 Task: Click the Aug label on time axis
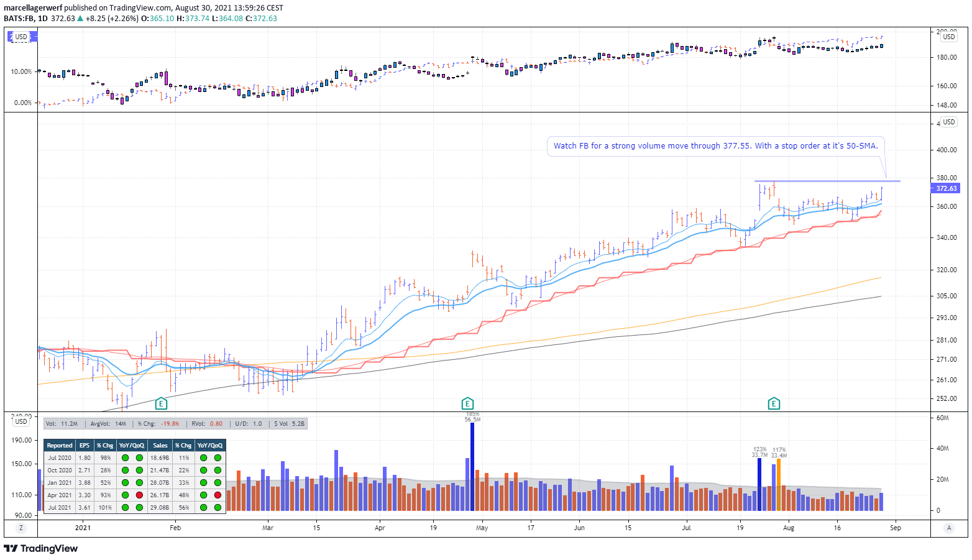tap(789, 528)
